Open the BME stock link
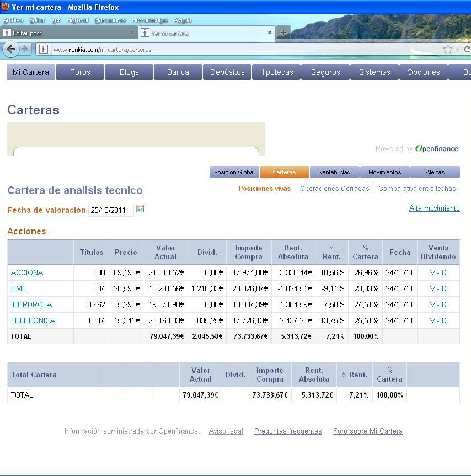The width and height of the screenshot is (471, 476). tap(19, 288)
